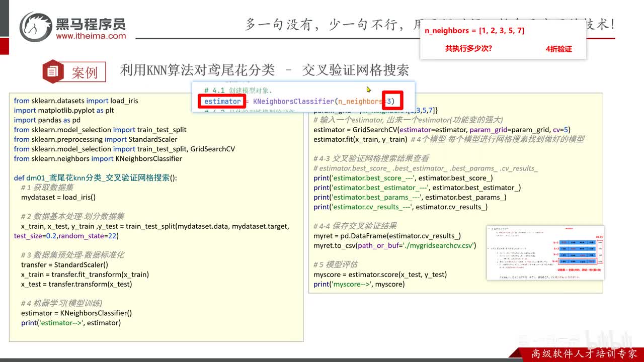644x362 pixels.
Task: Click the '# 5 模型评估' comment
Action: 336,264
